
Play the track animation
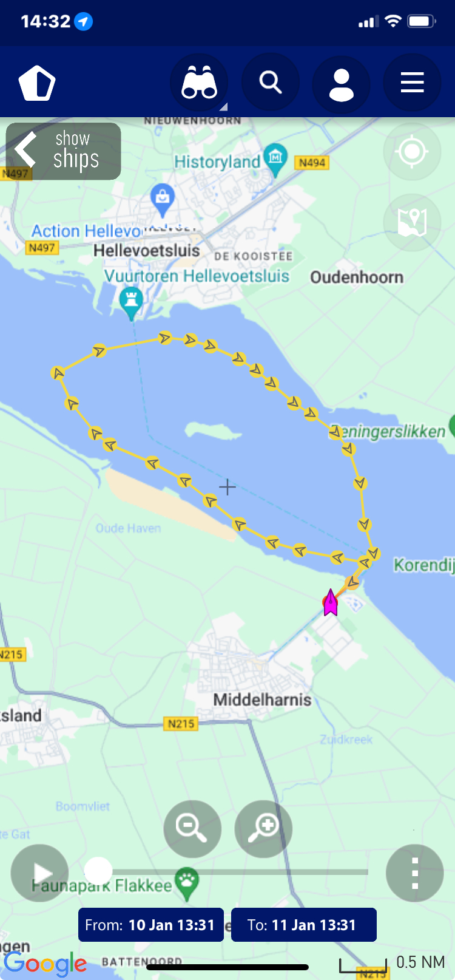[x=40, y=873]
